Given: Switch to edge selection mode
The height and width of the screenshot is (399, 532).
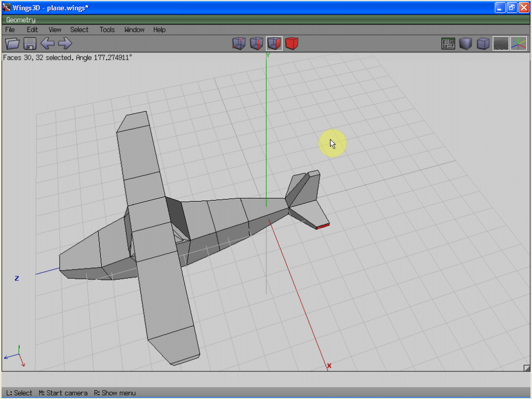Looking at the screenshot, I should click(x=257, y=44).
